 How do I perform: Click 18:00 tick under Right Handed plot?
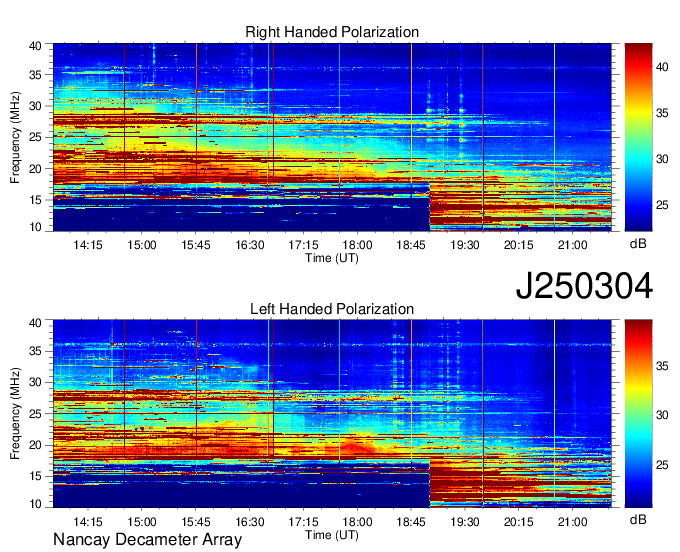tap(357, 245)
